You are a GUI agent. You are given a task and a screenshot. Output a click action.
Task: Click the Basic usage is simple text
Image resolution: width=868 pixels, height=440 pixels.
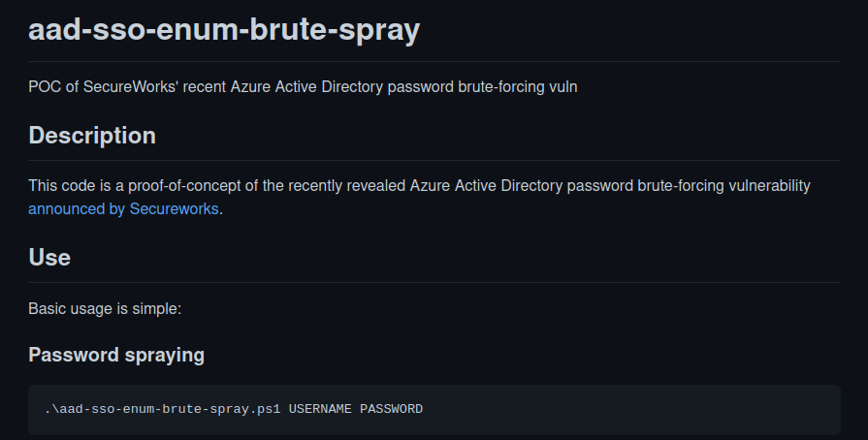click(x=105, y=309)
